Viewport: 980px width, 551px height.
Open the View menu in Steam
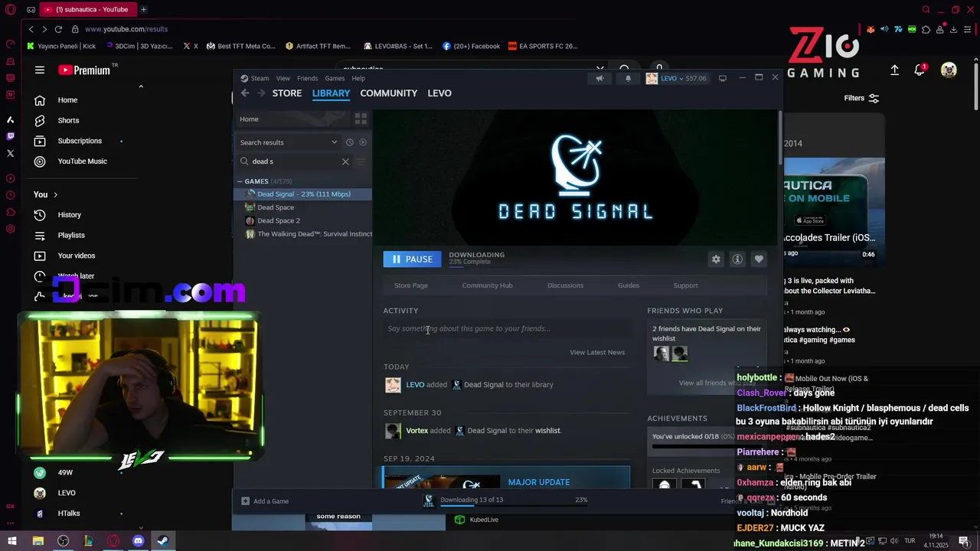[283, 78]
